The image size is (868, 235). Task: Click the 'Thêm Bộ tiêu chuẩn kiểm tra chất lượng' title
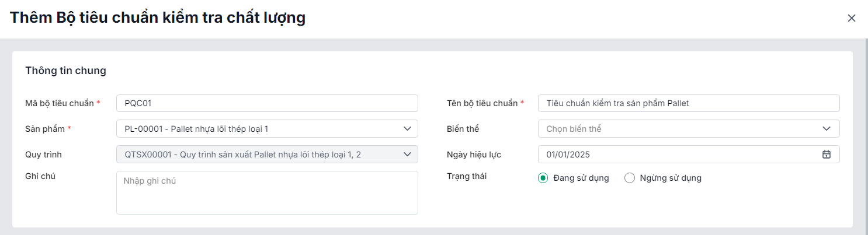coord(158,17)
